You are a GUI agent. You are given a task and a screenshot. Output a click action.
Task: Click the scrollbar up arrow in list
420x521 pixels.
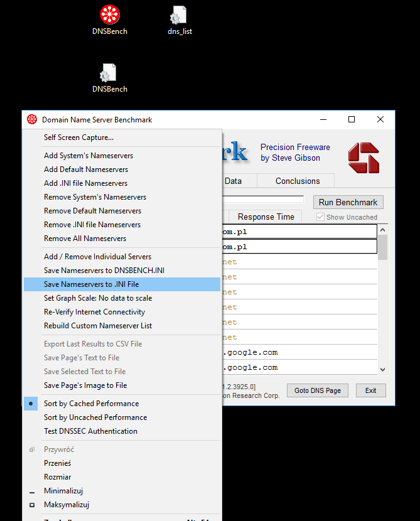382,228
